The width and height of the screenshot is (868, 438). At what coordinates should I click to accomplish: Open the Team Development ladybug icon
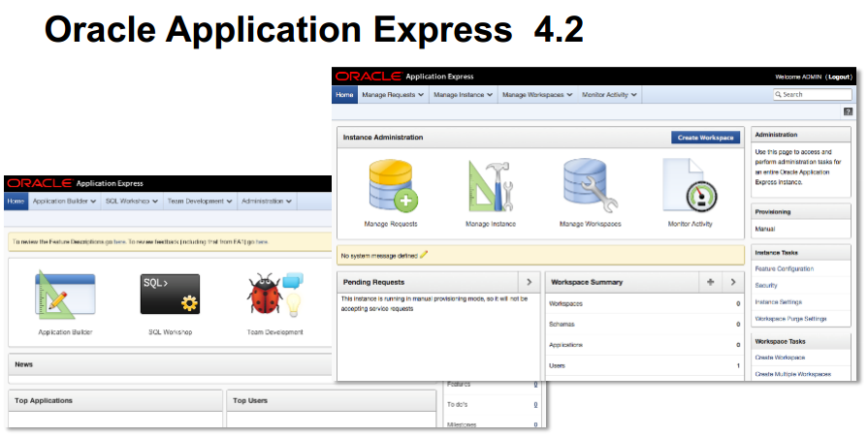275,295
